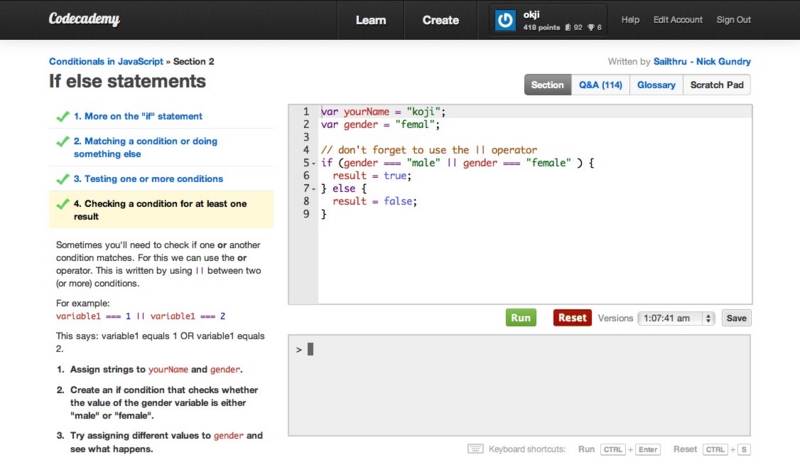Click result = true on line 6

coord(372,175)
